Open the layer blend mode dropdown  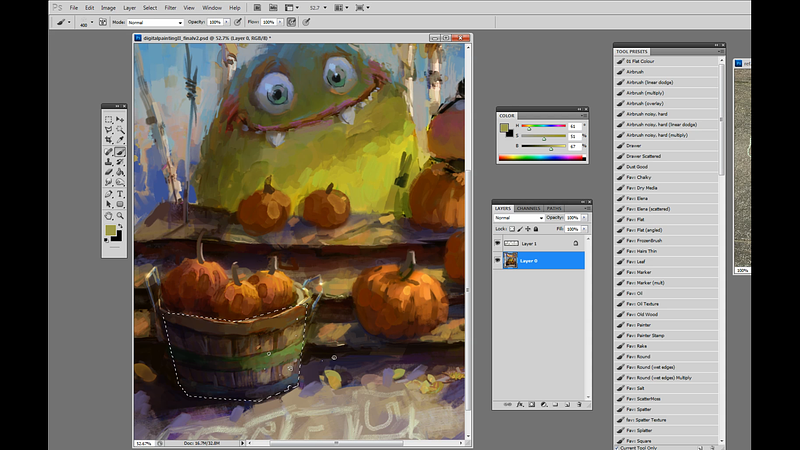click(519, 218)
